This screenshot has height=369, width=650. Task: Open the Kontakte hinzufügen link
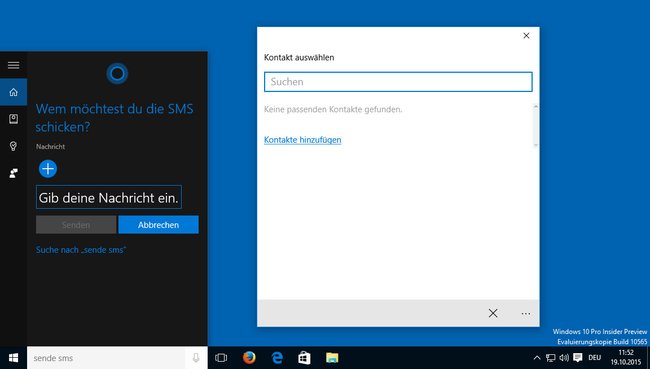coord(303,140)
